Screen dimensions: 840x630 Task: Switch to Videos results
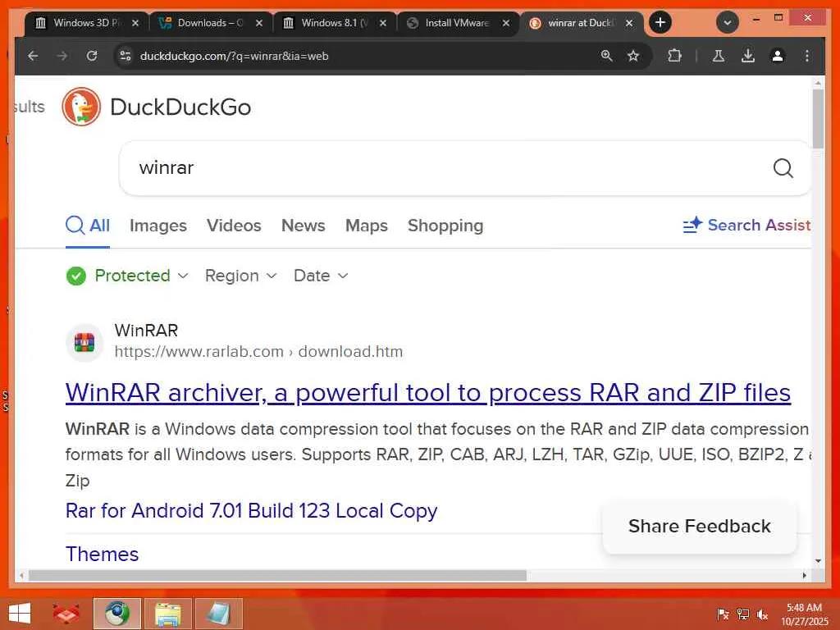point(234,226)
